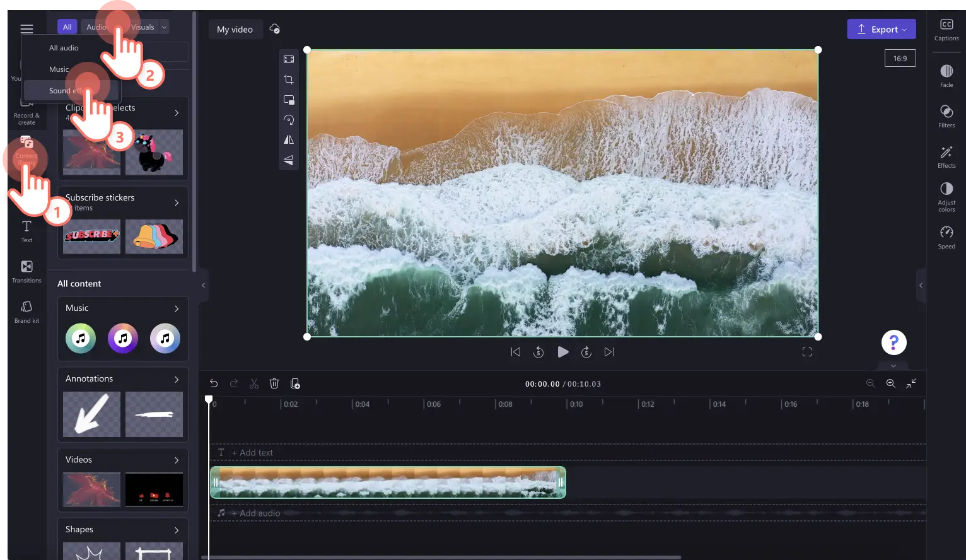Collapse the right property panel
This screenshot has width=966, height=560.
tap(921, 286)
